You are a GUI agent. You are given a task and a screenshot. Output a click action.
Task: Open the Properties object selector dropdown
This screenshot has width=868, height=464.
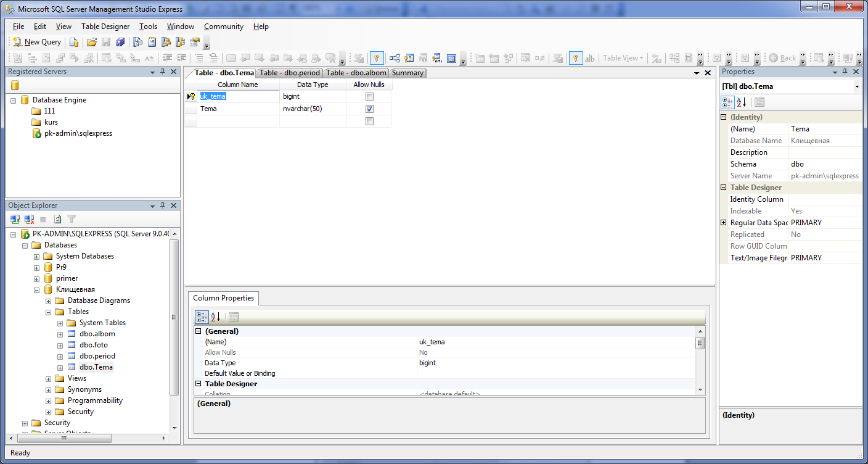pos(857,87)
